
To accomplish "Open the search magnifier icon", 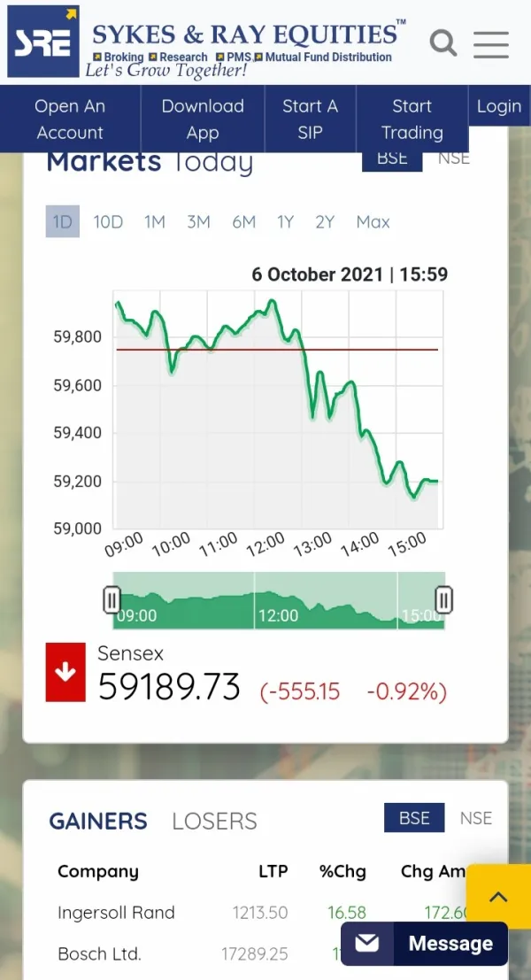I will tap(442, 42).
